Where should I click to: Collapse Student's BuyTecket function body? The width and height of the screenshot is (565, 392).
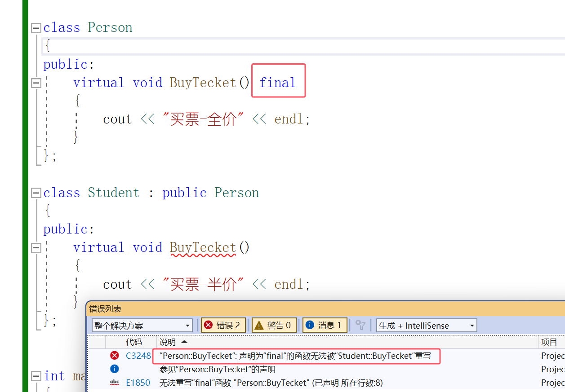(x=36, y=248)
